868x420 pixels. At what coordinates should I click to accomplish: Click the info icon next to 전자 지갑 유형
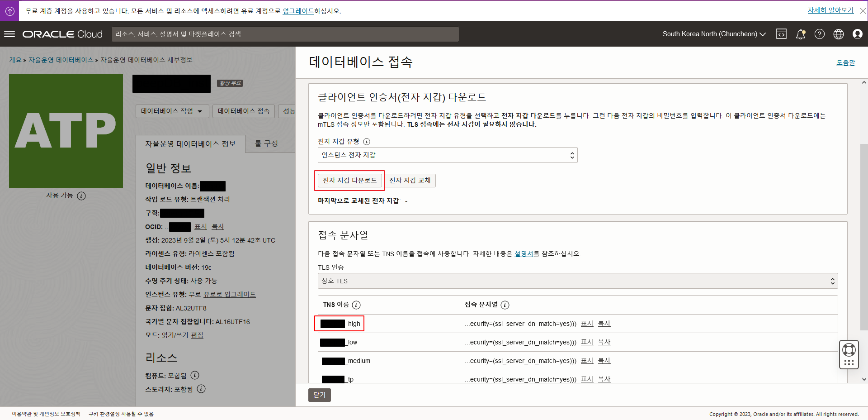[x=367, y=142]
